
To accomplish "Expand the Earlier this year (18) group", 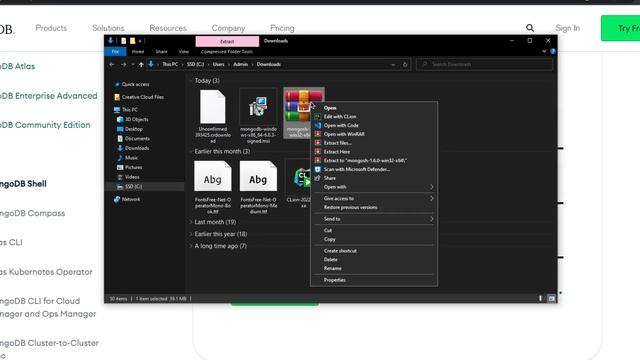I will [191, 234].
